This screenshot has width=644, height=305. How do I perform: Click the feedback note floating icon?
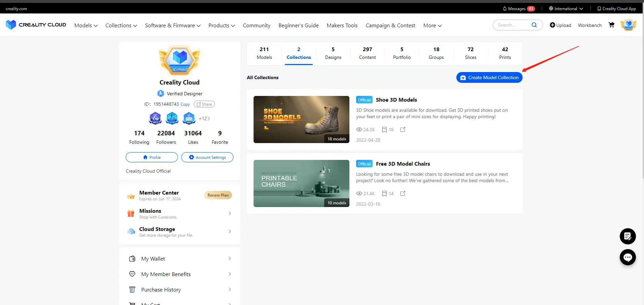628,236
